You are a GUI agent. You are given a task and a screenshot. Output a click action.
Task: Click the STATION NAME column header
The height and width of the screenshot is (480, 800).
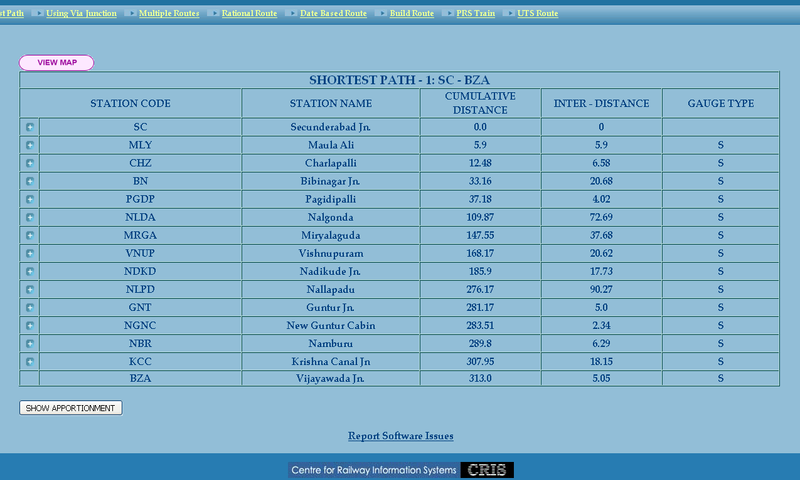click(331, 104)
